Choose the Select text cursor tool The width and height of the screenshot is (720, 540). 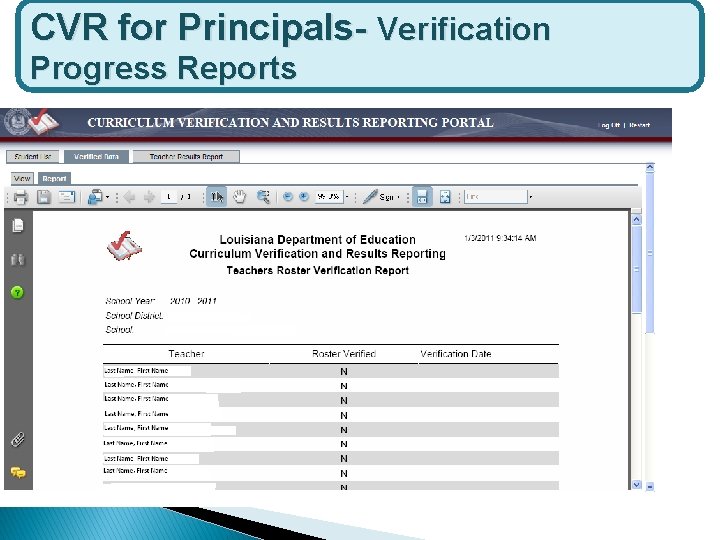click(216, 197)
